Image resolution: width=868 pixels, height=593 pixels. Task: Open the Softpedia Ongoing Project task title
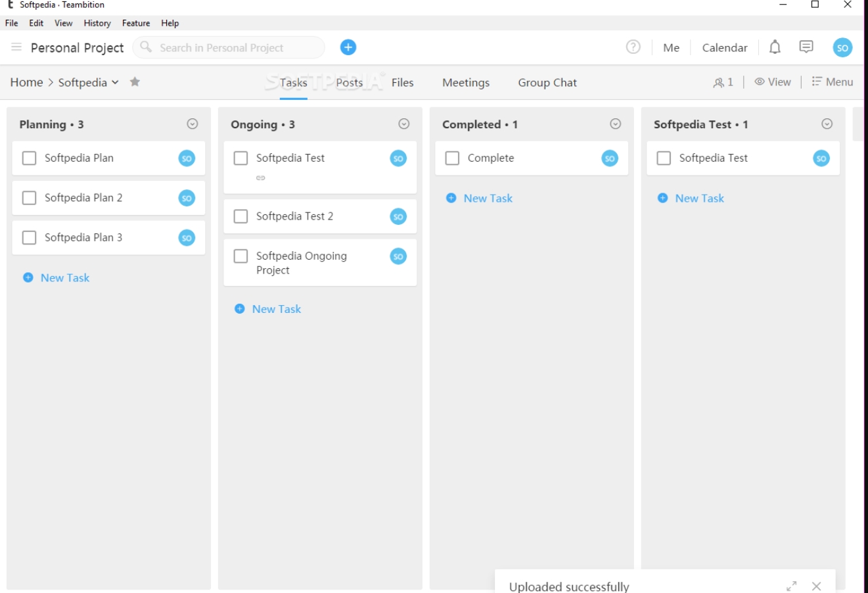pyautogui.click(x=302, y=263)
